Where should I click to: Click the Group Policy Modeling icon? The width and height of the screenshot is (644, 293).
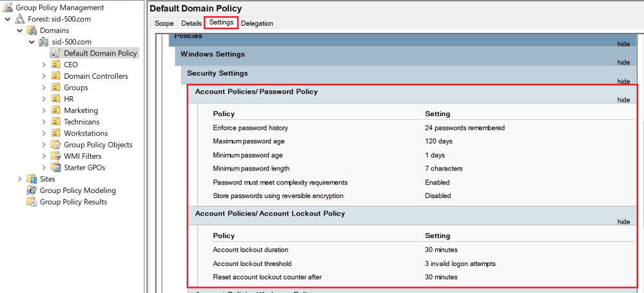[x=32, y=190]
